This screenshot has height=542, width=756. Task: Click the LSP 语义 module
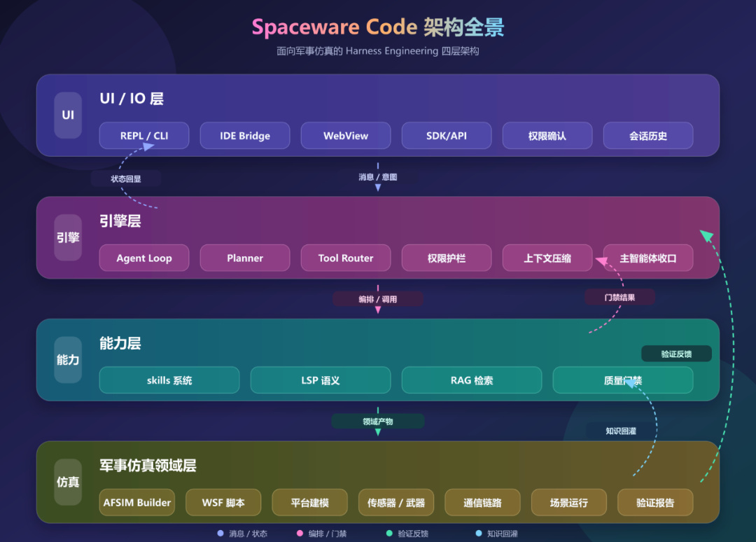321,380
